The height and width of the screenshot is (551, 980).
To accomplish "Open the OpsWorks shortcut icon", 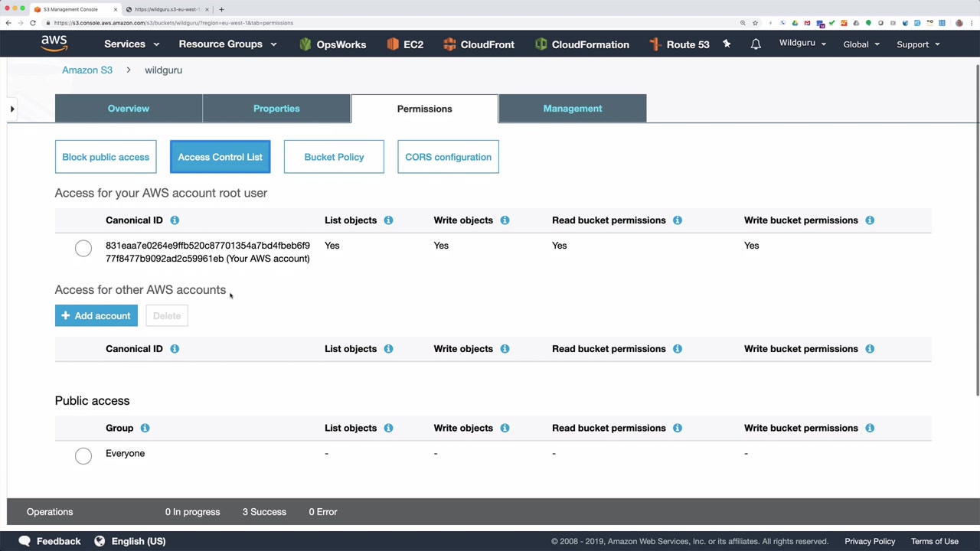I will [305, 44].
